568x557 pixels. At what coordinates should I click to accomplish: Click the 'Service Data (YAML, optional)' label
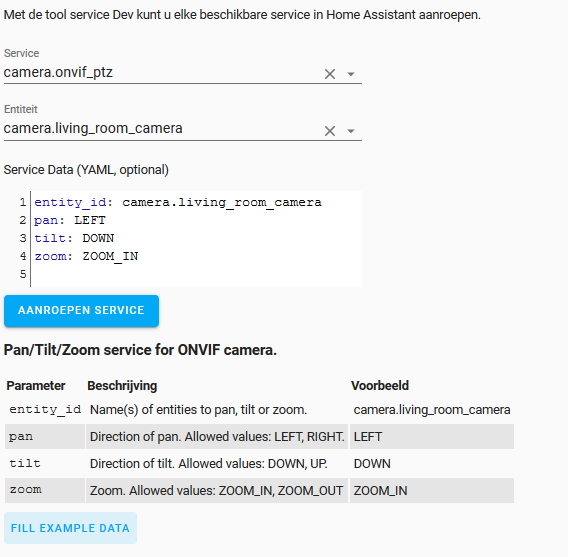click(x=86, y=170)
